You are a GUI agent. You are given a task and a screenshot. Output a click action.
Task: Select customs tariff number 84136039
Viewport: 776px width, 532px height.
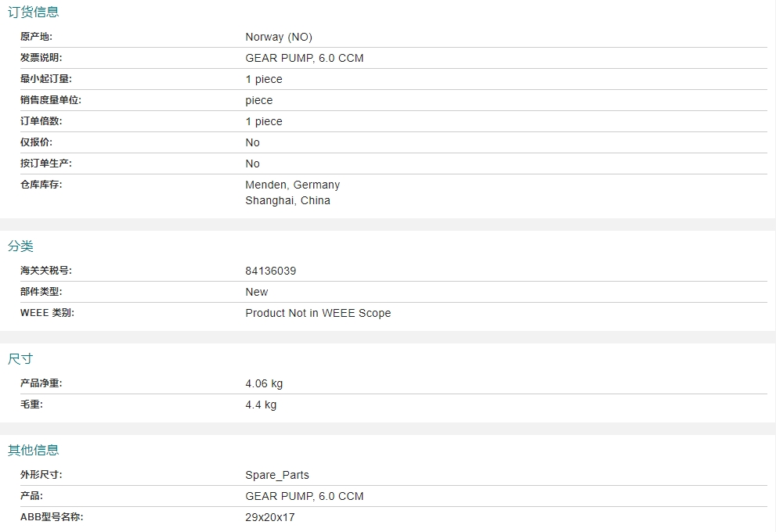[271, 271]
